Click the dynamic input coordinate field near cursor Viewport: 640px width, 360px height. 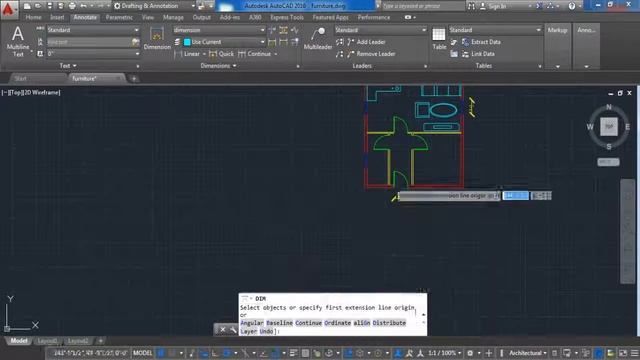[516, 196]
